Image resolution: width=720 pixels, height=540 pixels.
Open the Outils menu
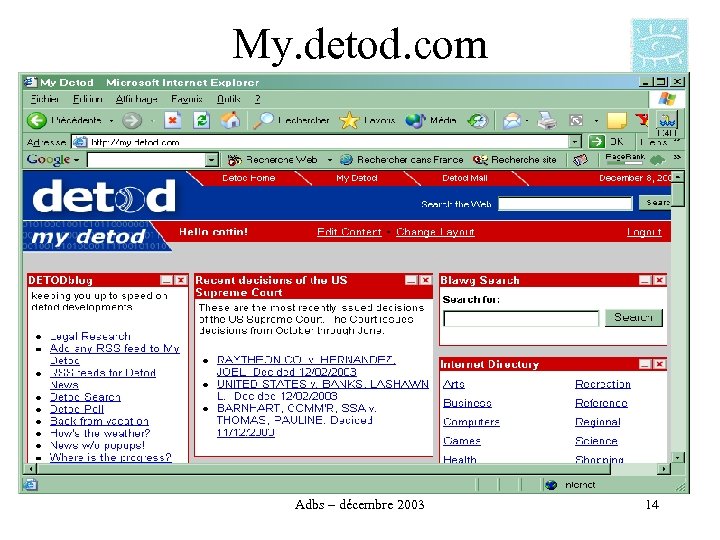click(x=229, y=99)
